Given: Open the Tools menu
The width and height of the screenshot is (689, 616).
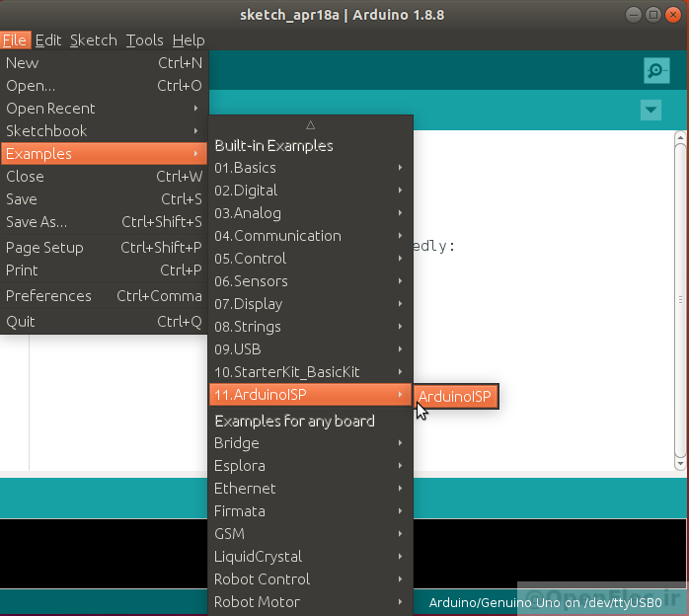Looking at the screenshot, I should 144,40.
